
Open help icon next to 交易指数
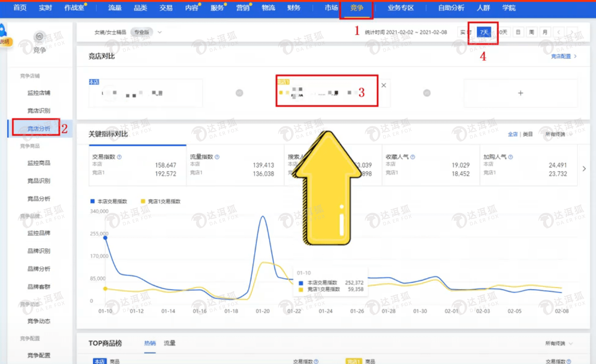coord(119,157)
